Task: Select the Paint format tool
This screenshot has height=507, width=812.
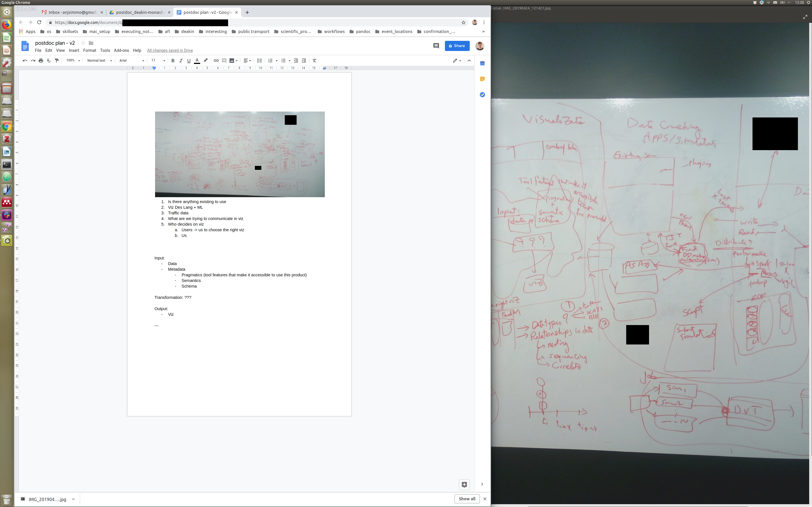Action: point(57,60)
